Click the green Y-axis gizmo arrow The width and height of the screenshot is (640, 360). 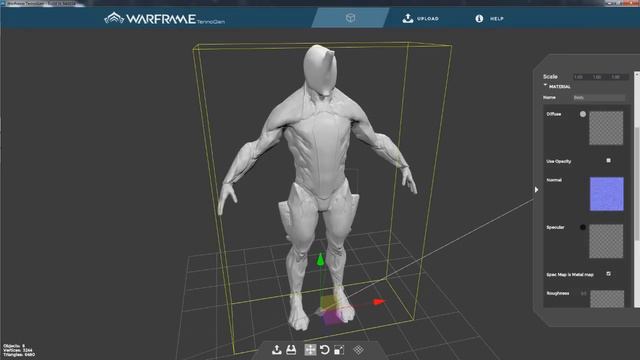point(320,260)
